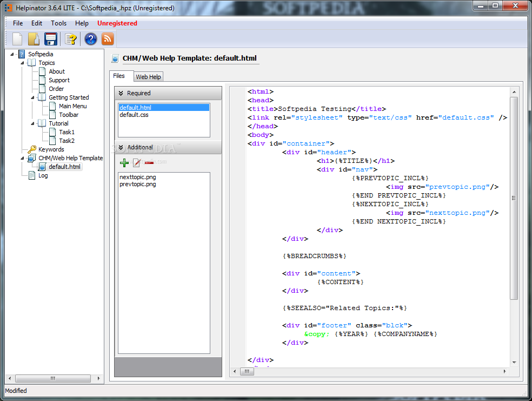Minimize the Helpinator window

481,6
